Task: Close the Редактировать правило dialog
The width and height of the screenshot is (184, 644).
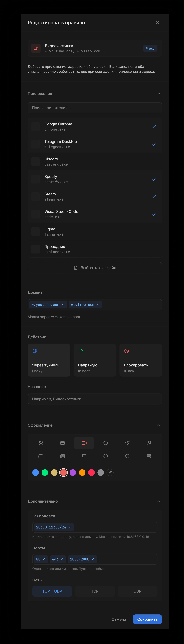Action: pyautogui.click(x=158, y=23)
